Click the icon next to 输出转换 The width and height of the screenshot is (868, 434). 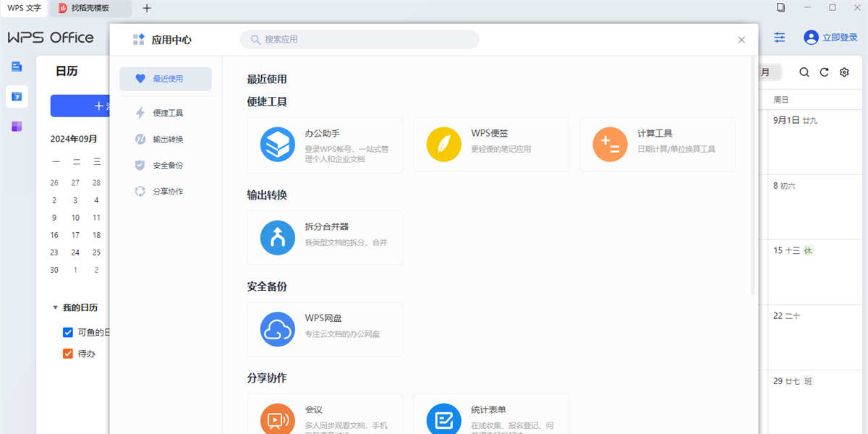pyautogui.click(x=140, y=139)
